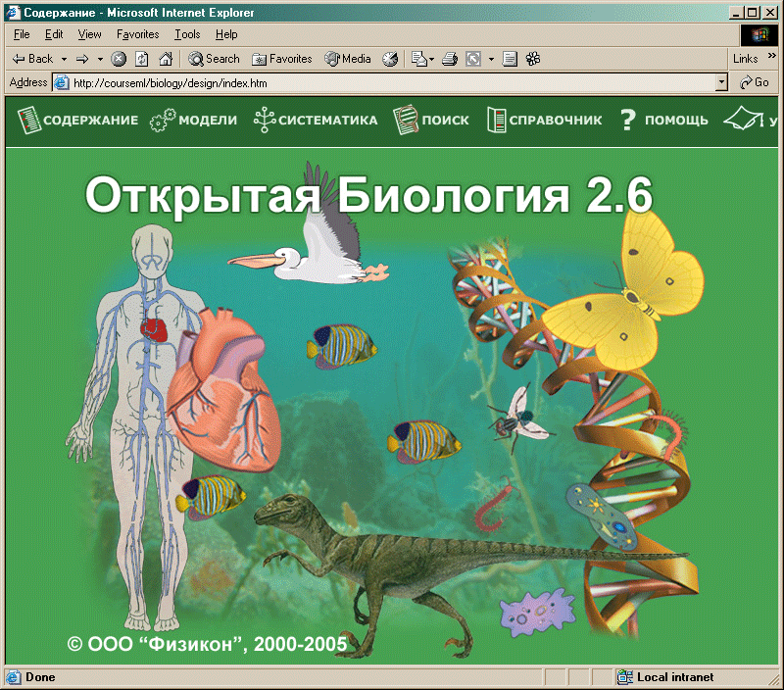Expand the dropdown arrow left of Discuss
This screenshot has height=690, width=784.
(x=491, y=59)
